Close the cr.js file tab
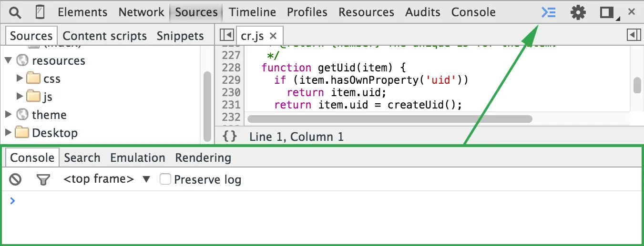The height and width of the screenshot is (246, 644). point(273,36)
